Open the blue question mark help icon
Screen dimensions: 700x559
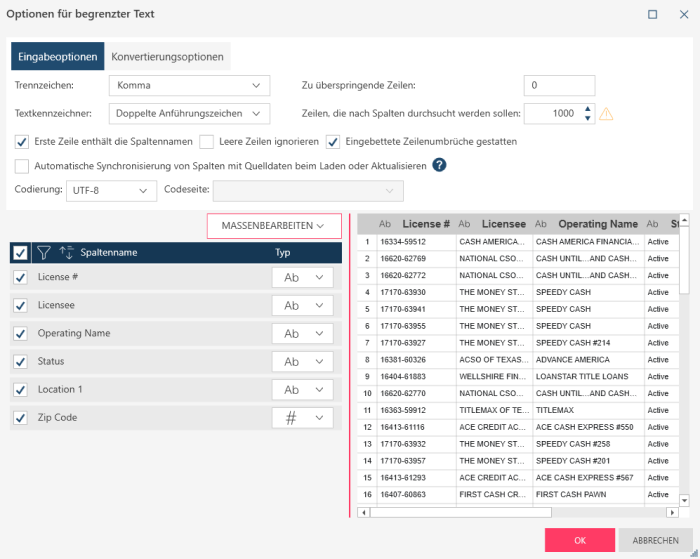[439, 165]
